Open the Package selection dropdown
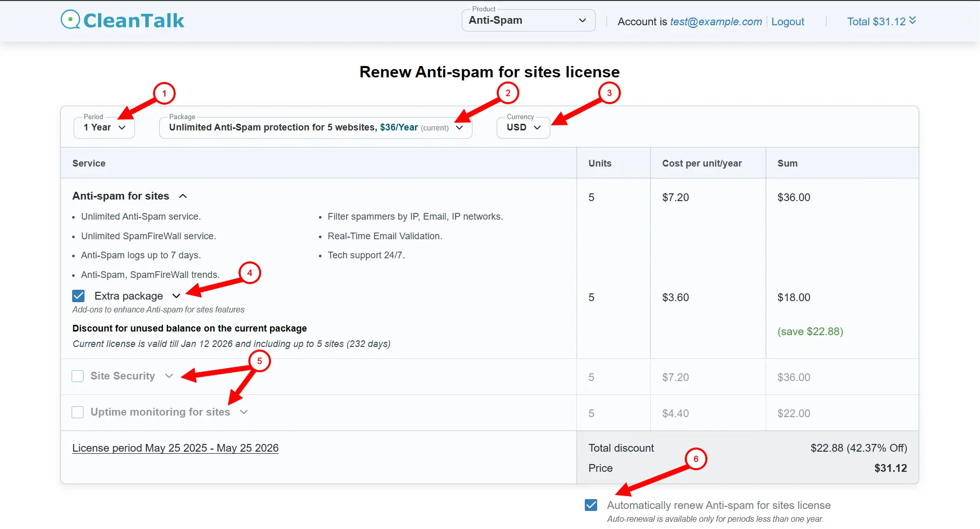980x529 pixels. [316, 127]
